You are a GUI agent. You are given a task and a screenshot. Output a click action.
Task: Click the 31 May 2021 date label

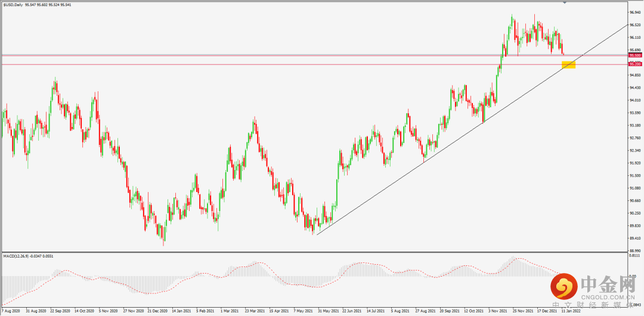(329, 311)
